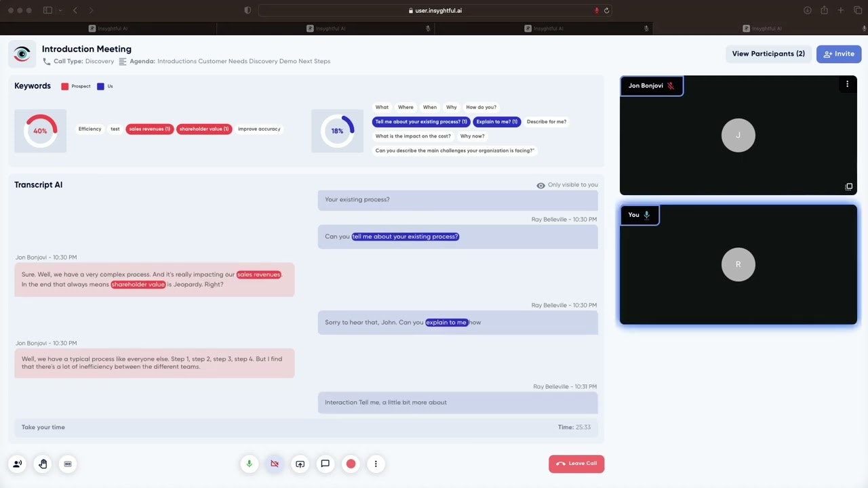Click the 18% us progress ring
This screenshot has width=868, height=488.
(x=337, y=131)
